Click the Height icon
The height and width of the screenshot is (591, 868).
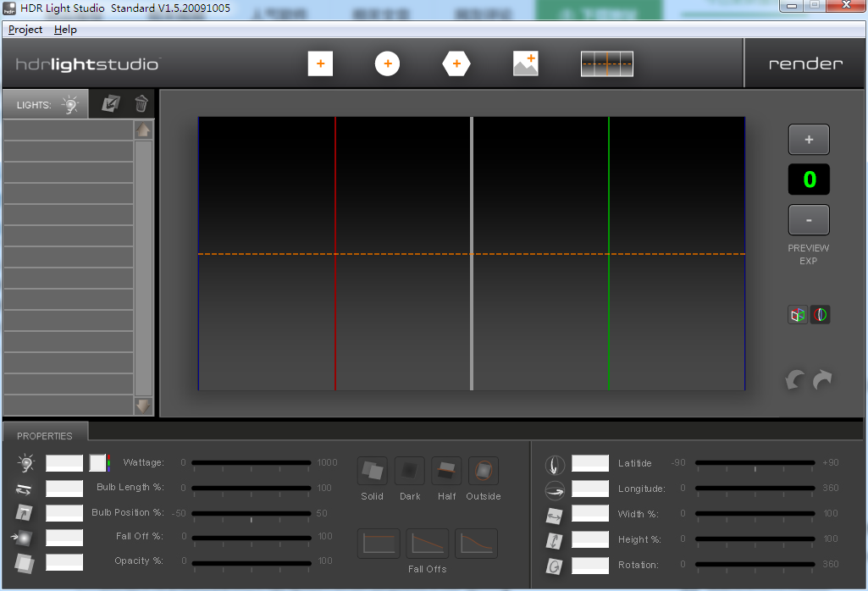(x=554, y=541)
